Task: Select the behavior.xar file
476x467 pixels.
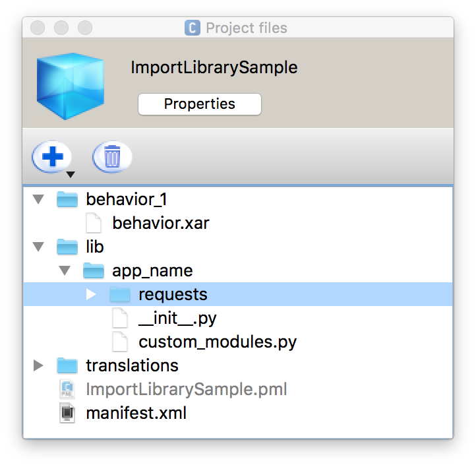Action: [161, 223]
